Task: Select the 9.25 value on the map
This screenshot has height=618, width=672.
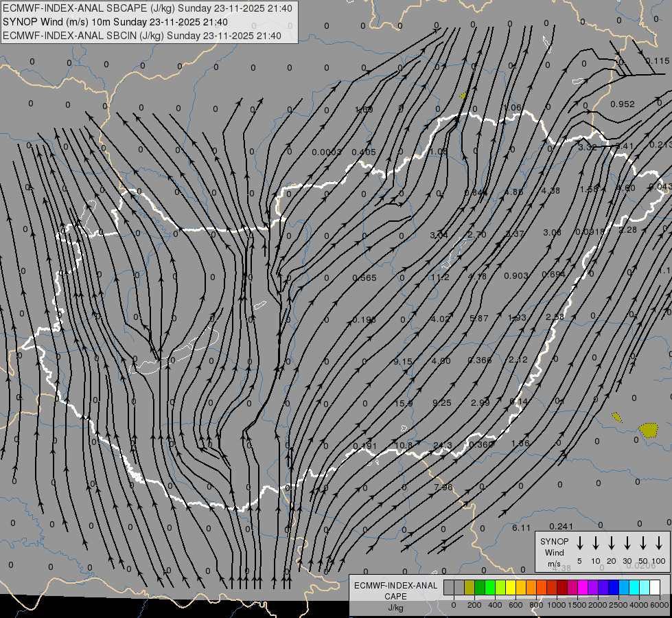Action: pos(442,402)
